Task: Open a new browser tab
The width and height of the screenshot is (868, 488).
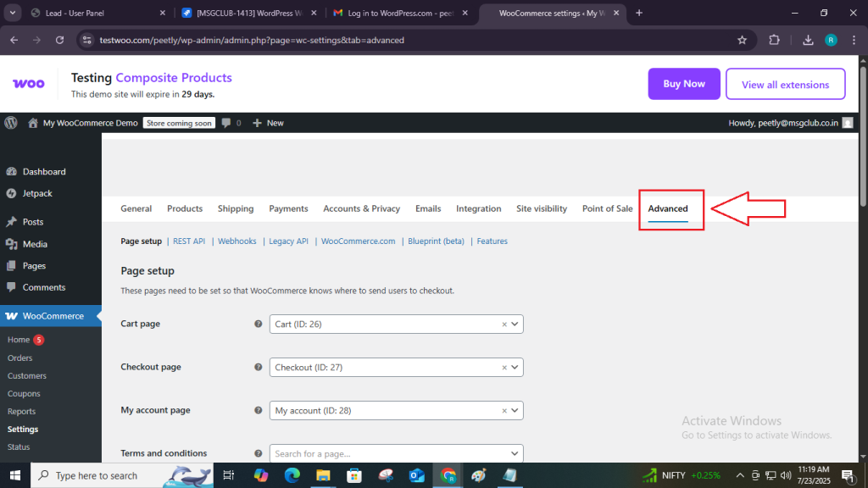Action: click(x=639, y=13)
